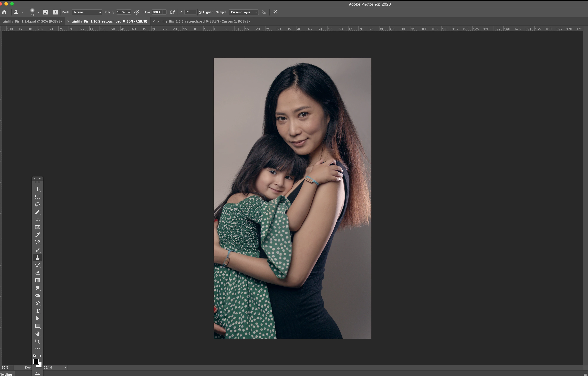Uncheck the Aligned checkbox
Image resolution: width=588 pixels, height=376 pixels.
point(200,12)
